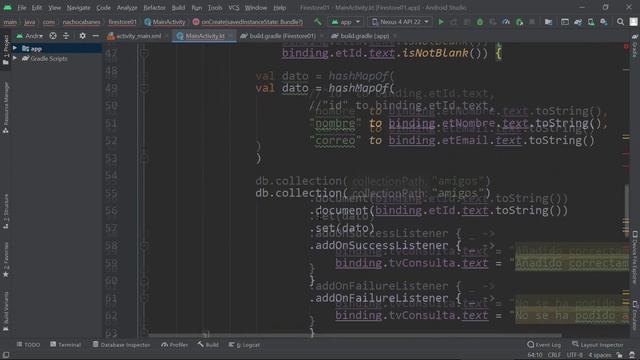Click the Search Everywhere magnifier icon

pyautogui.click(x=620, y=22)
